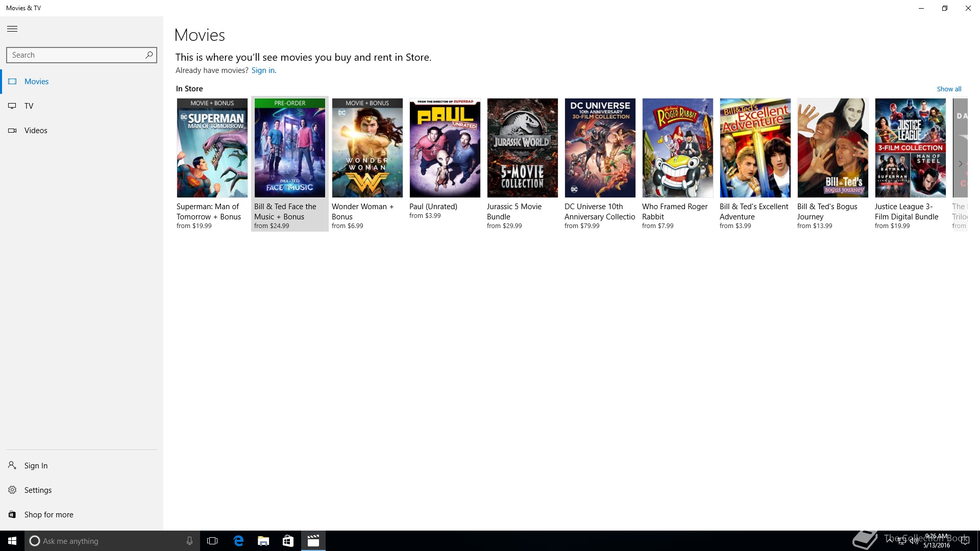Open File Explorer from taskbar
The height and width of the screenshot is (551, 980).
tap(263, 541)
